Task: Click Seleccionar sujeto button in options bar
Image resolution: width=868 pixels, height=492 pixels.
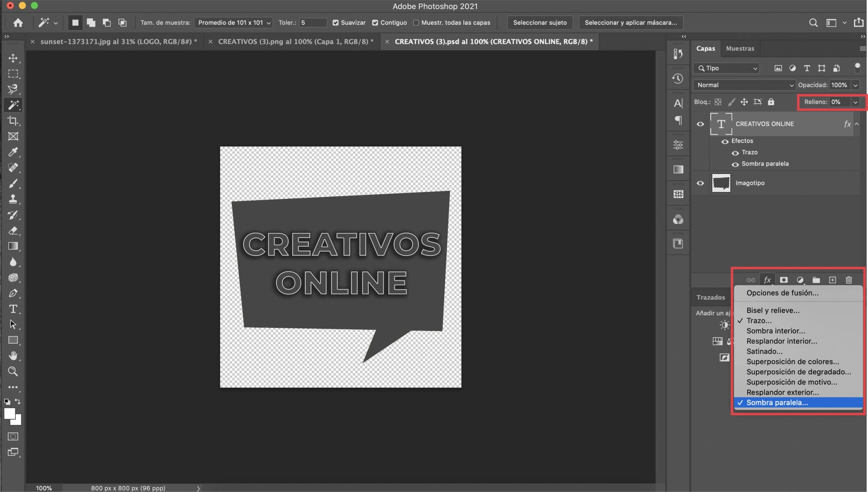Action: point(539,22)
